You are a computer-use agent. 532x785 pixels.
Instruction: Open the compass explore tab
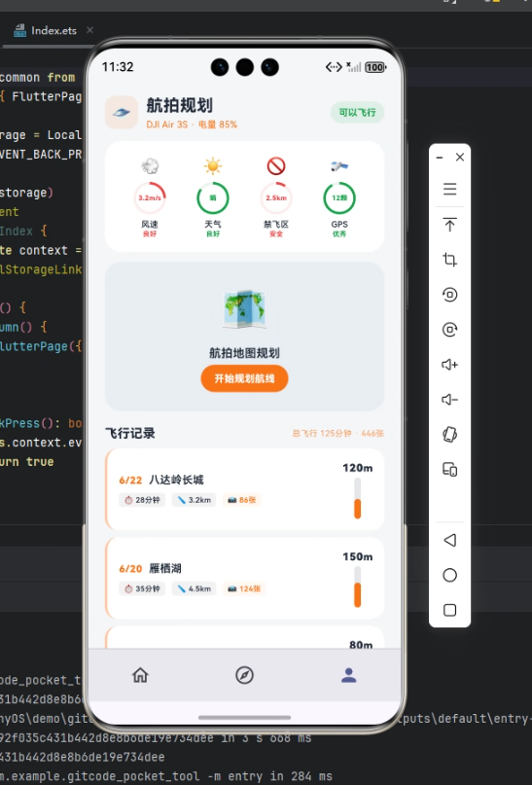(x=244, y=675)
